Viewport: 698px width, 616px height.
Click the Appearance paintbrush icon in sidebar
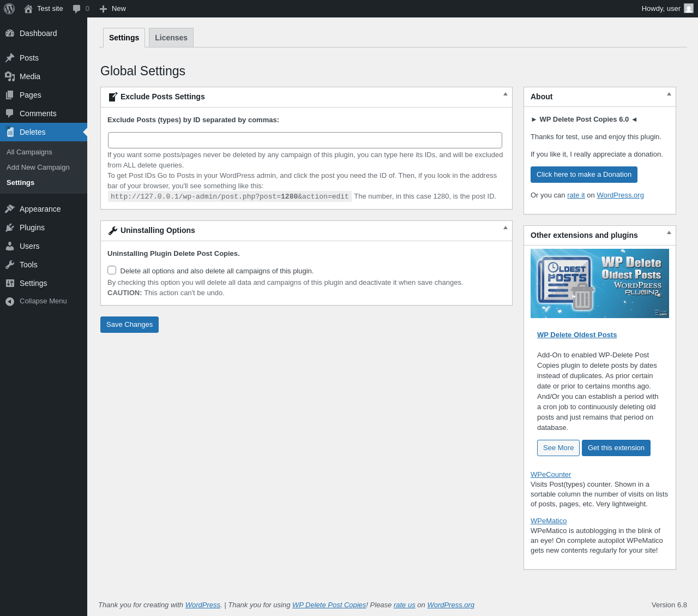10,209
